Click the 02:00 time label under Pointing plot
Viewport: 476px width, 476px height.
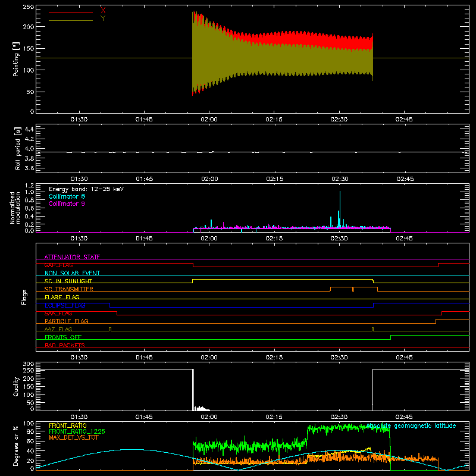coord(209,120)
